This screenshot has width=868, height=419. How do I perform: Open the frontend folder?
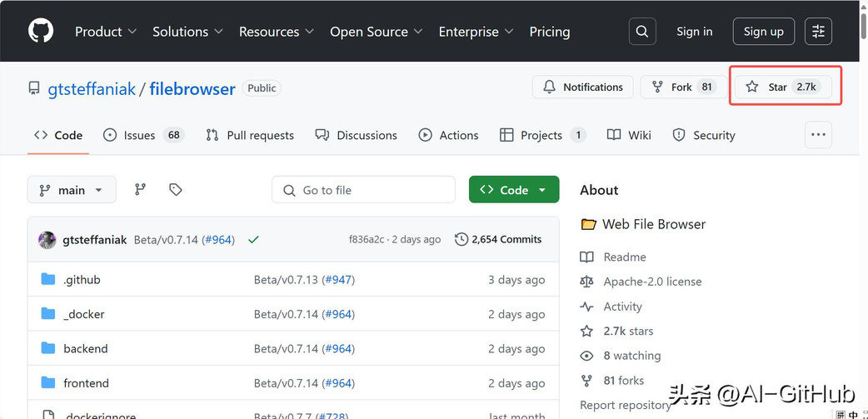(x=87, y=383)
